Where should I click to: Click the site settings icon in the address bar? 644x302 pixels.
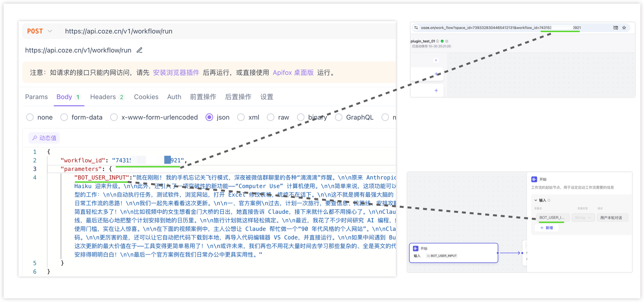pos(416,28)
